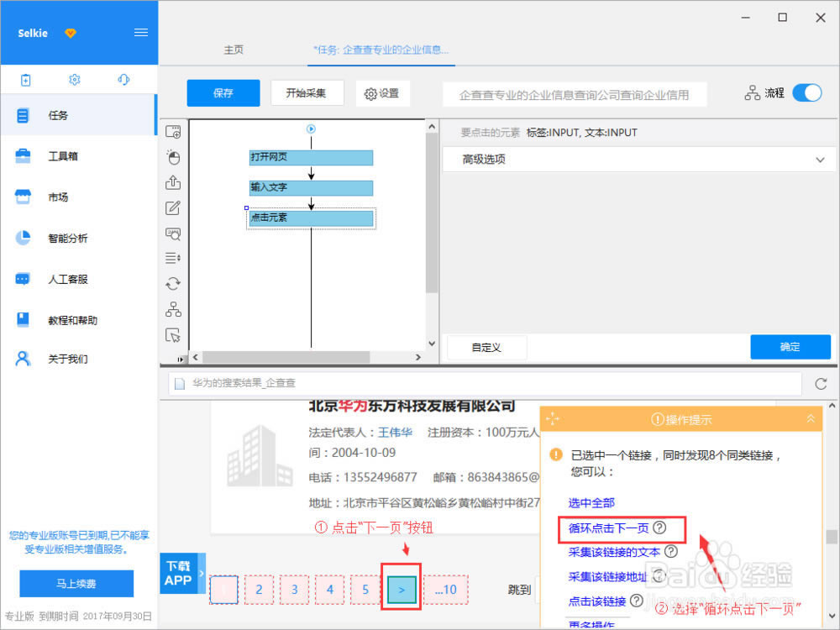Click the 开始采集 button

306,93
